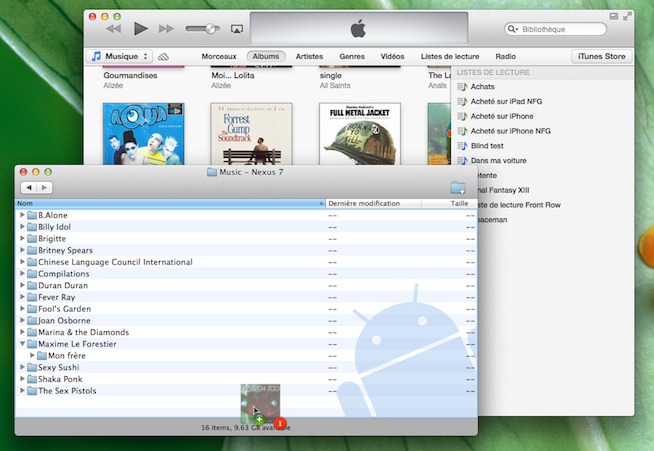Screen dimensions: 654x451
Task: Select the Listes de lecture tab
Action: (452, 57)
